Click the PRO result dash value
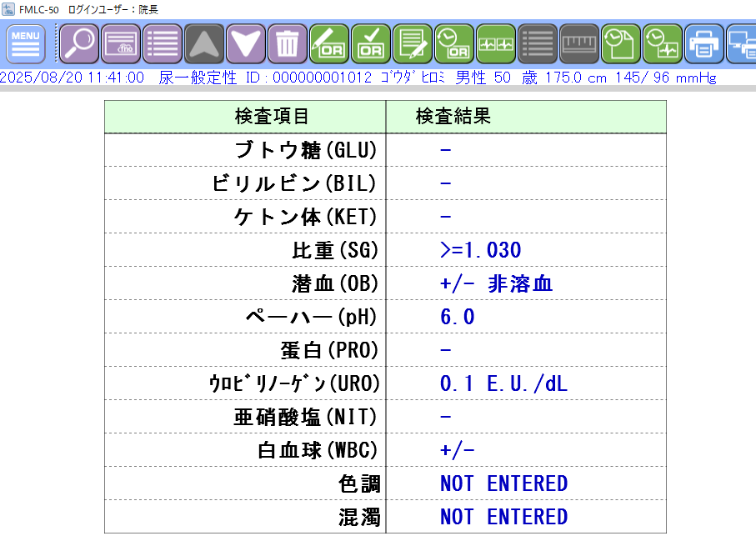The height and width of the screenshot is (556, 756). point(445,350)
